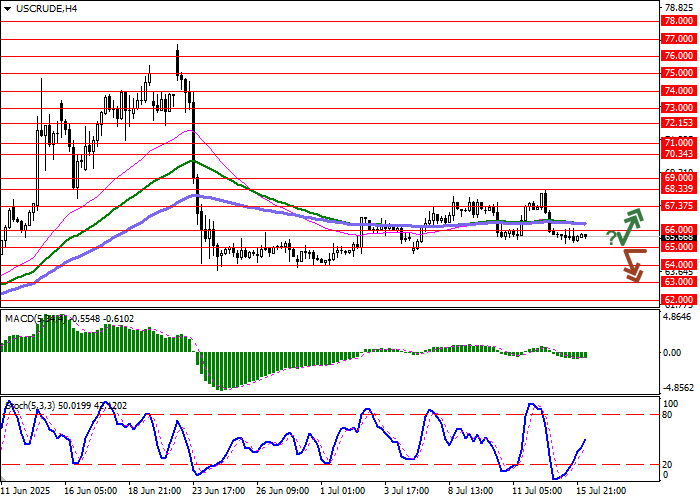
Task: Click the 8 Jul 13:00 time label
Action: pyautogui.click(x=471, y=491)
